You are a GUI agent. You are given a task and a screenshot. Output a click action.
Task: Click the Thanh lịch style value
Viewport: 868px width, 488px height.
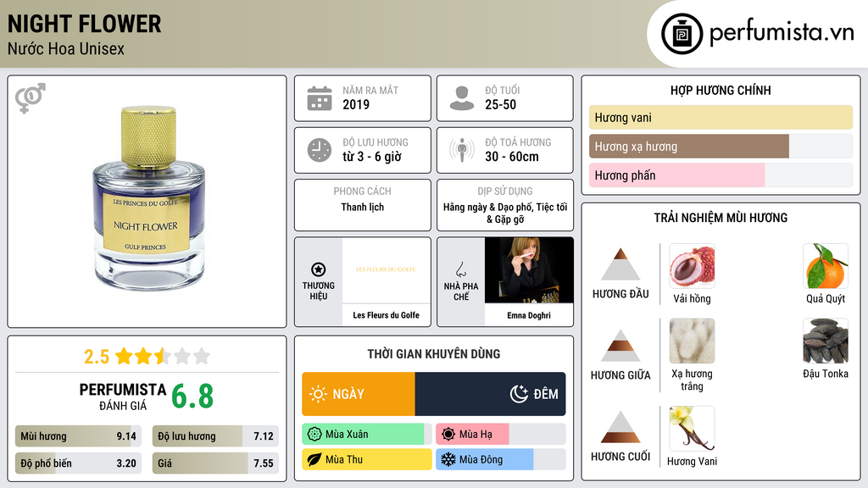(362, 207)
